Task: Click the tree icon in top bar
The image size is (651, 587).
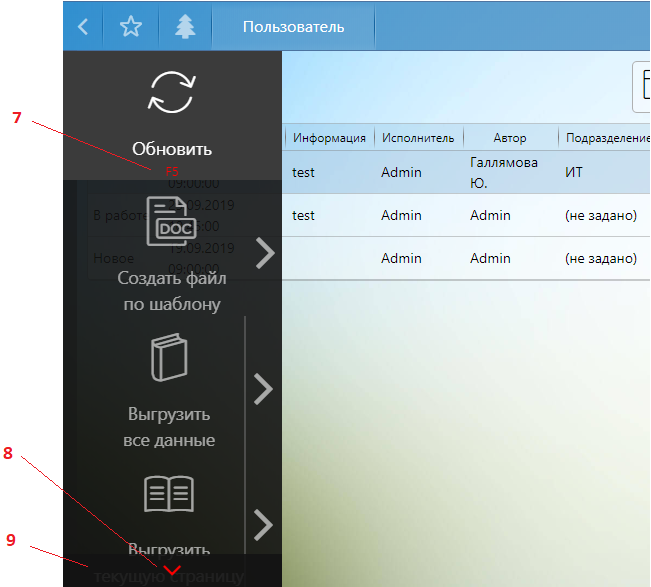Action: (185, 27)
